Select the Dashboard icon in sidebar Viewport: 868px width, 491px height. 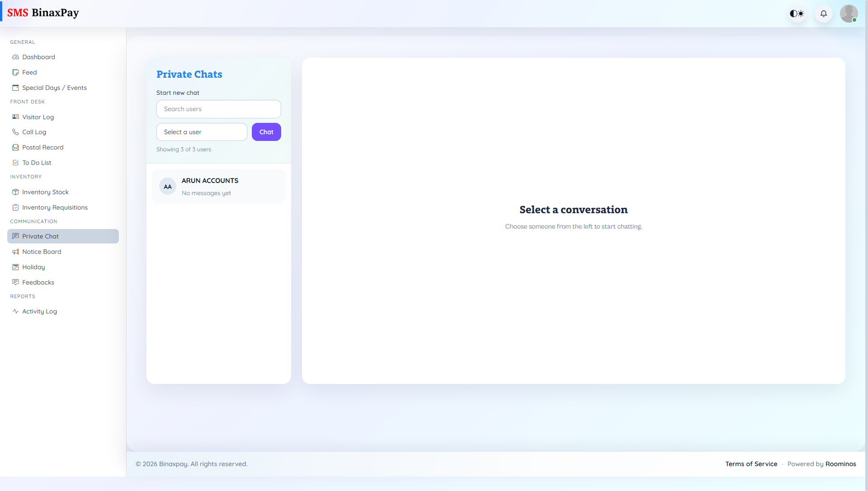point(15,57)
